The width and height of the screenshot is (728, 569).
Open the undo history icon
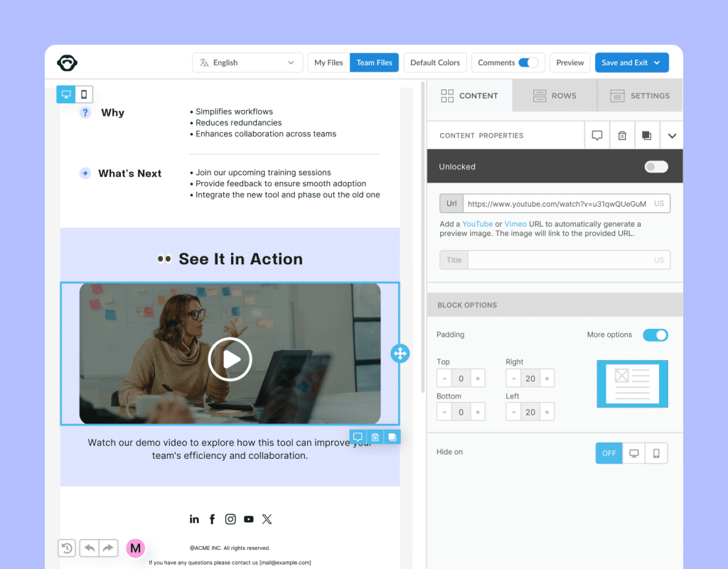coord(67,548)
